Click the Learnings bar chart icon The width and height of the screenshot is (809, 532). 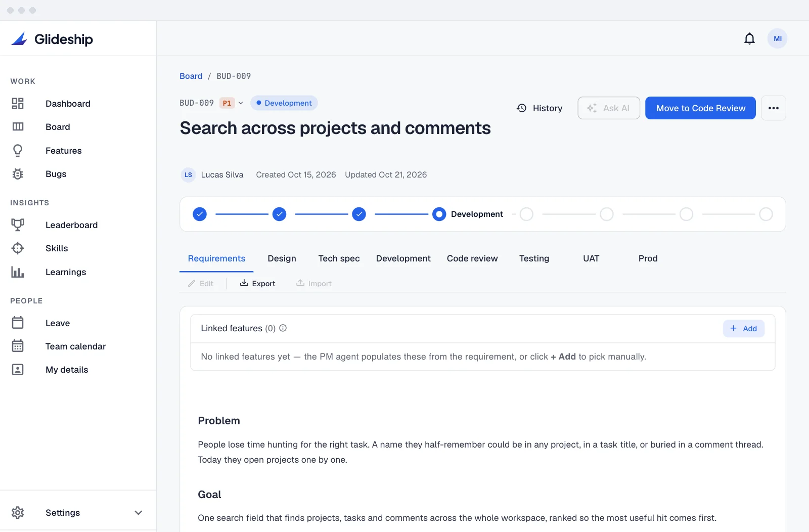tap(18, 272)
